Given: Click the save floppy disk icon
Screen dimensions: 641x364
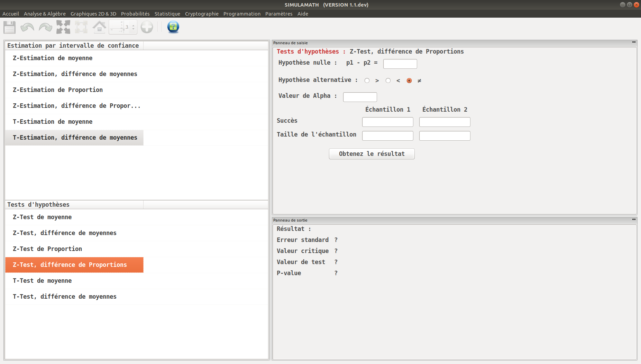Looking at the screenshot, I should click(x=10, y=27).
